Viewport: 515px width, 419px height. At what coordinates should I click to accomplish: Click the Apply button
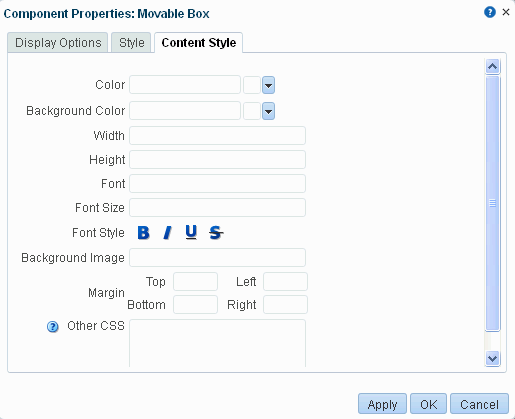[x=382, y=404]
